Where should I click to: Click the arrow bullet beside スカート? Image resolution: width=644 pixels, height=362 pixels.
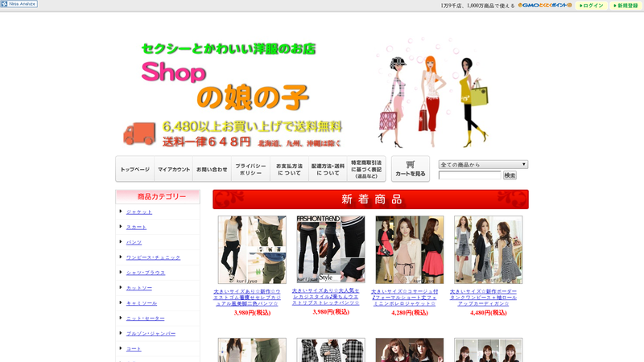121,227
